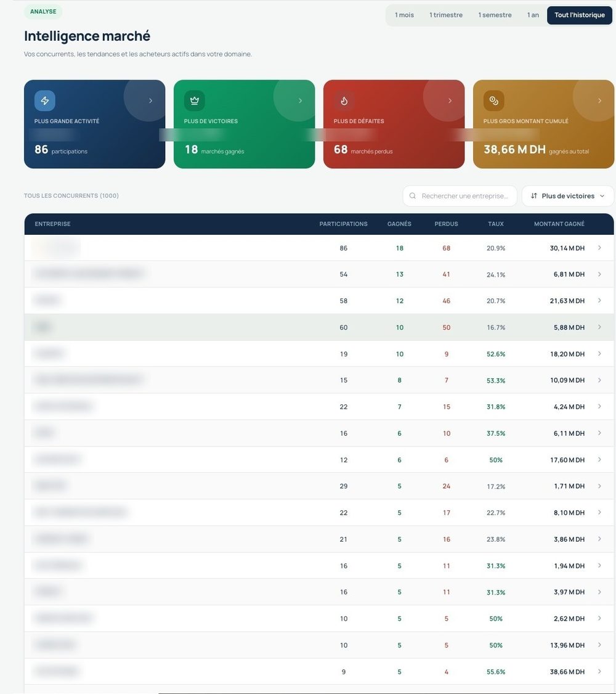616x694 pixels.
Task: Open row chevron for 8,10 M DH
Action: tap(599, 513)
